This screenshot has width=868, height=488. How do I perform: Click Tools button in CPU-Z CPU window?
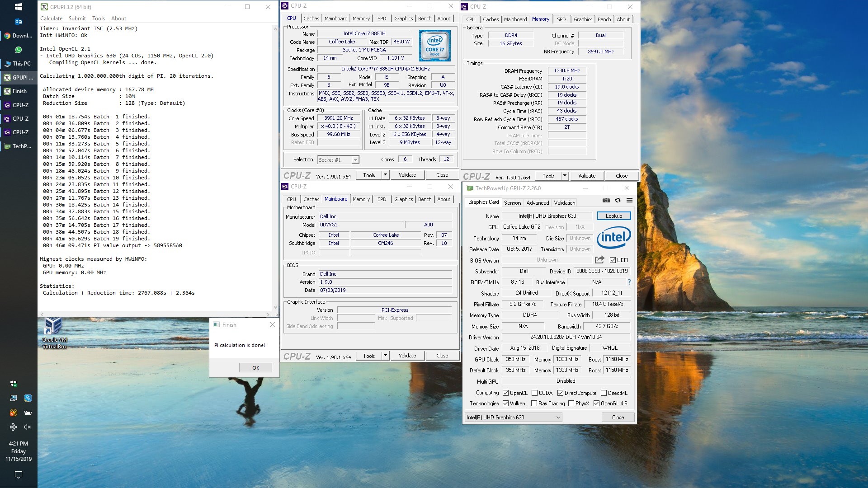point(369,175)
